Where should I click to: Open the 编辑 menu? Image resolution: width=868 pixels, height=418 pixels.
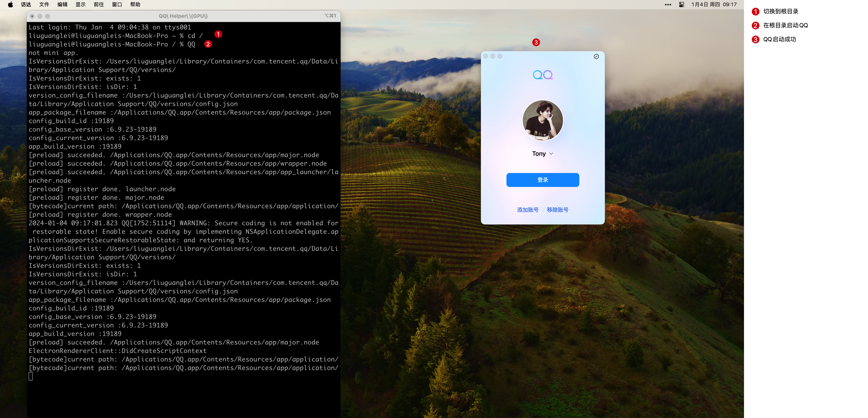(62, 4)
